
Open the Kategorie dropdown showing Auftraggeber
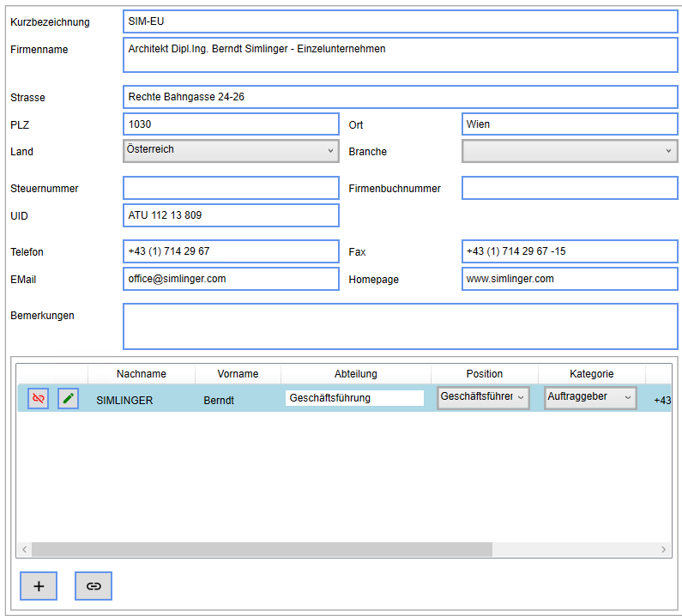pyautogui.click(x=590, y=397)
